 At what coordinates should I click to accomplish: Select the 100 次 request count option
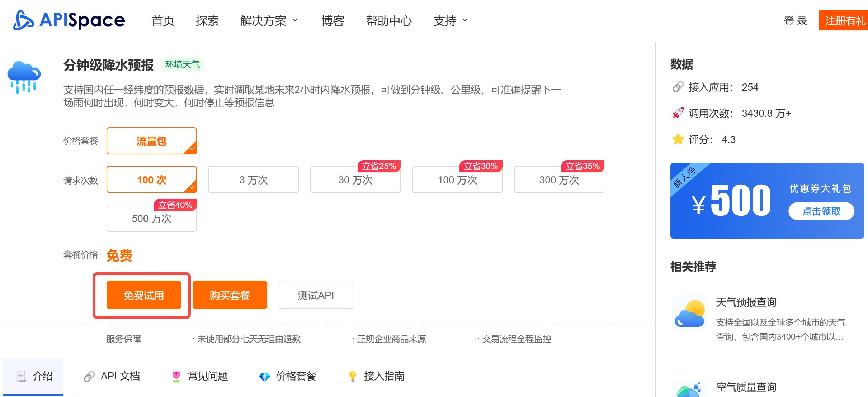point(151,180)
